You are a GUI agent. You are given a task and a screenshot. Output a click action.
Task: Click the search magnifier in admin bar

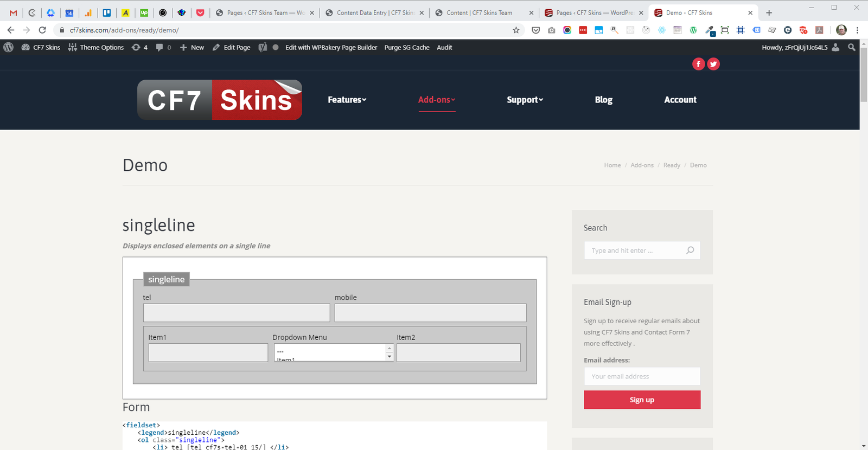[852, 48]
